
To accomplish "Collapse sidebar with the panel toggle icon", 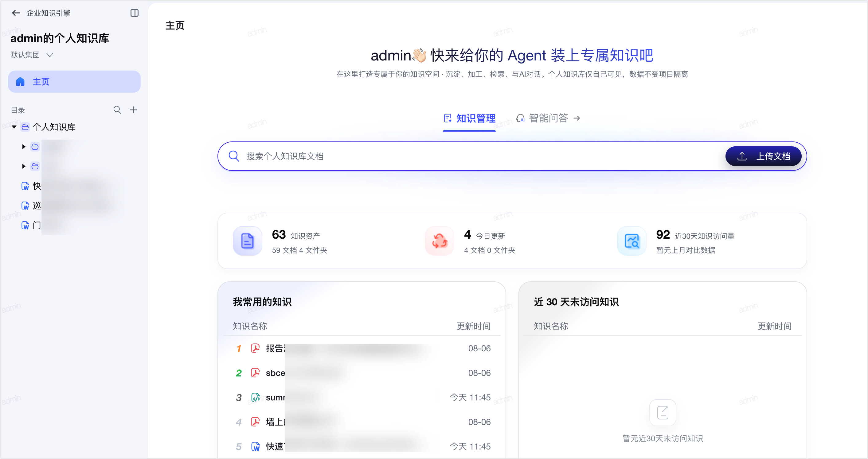I will [x=135, y=13].
